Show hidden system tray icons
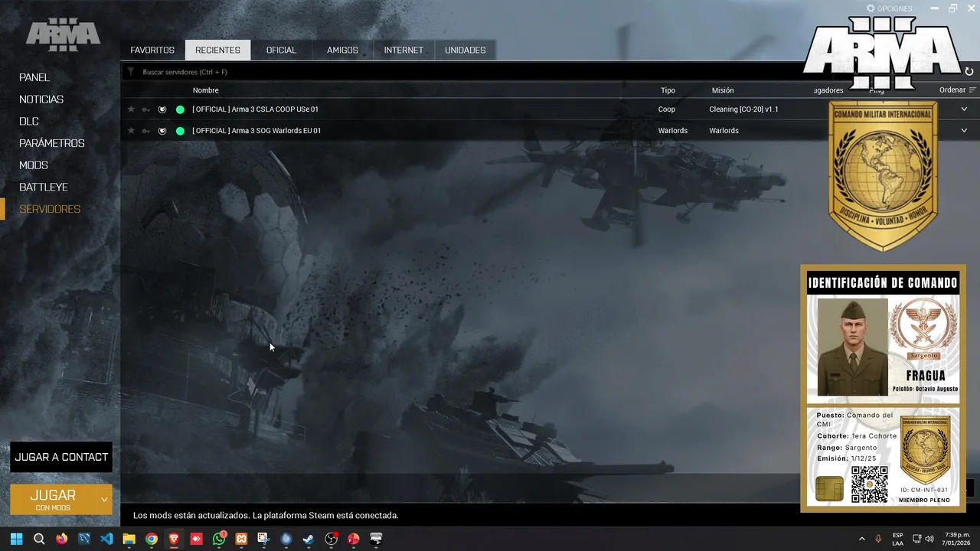 [x=861, y=539]
